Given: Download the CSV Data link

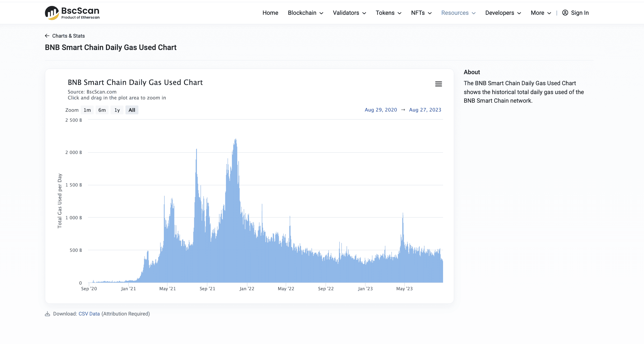Looking at the screenshot, I should point(89,314).
